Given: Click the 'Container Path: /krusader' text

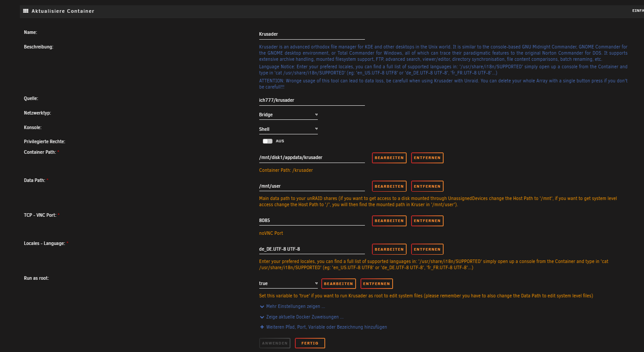Looking at the screenshot, I should point(286,170).
